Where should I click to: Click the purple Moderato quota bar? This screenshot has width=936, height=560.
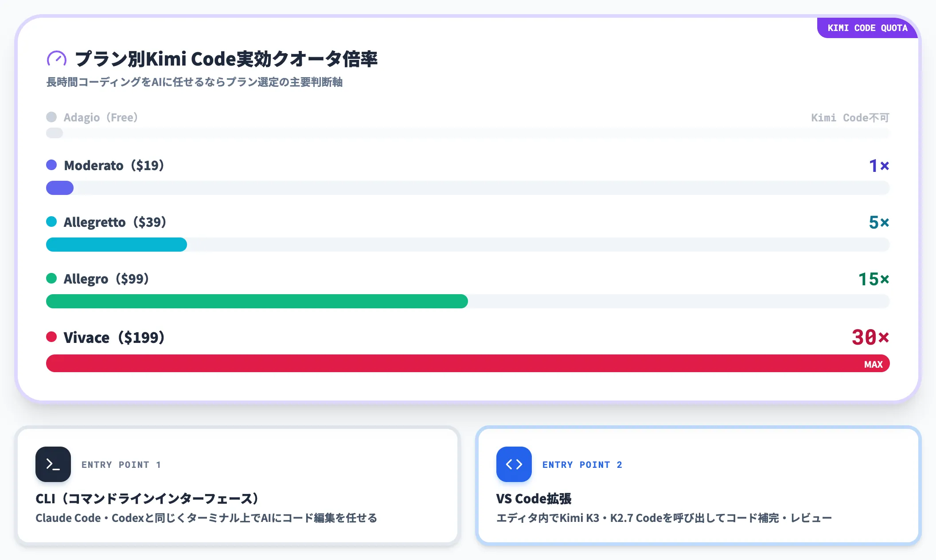(x=60, y=188)
